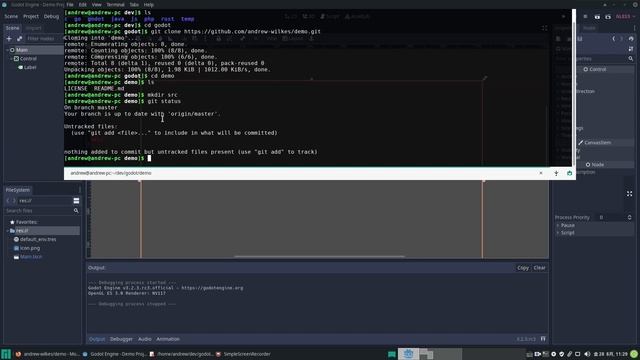Select the default_env.tres file
The image size is (640, 360).
tap(38, 239)
